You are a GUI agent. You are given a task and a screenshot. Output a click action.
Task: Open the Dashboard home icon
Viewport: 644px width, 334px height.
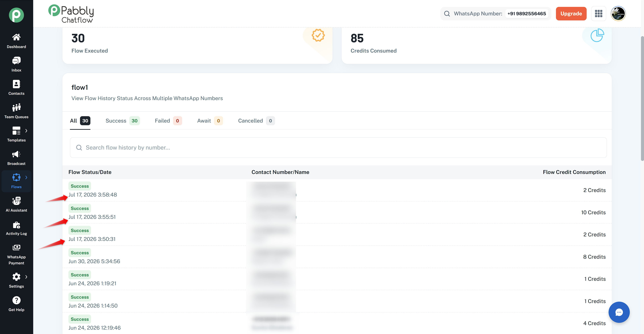pyautogui.click(x=16, y=37)
